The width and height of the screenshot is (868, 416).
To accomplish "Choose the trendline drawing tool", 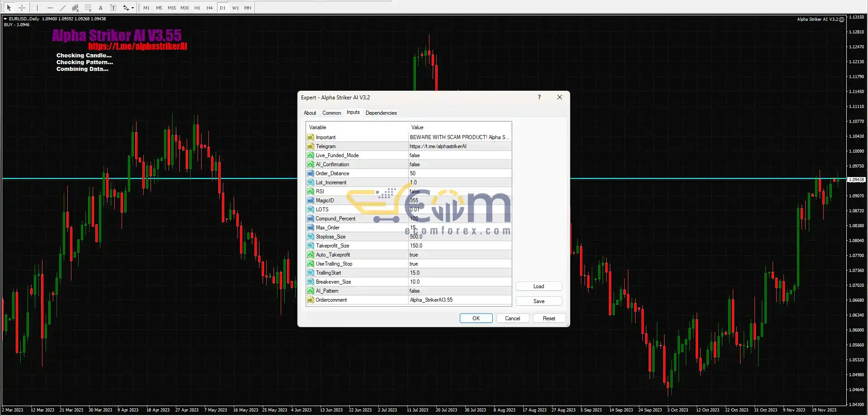I will tap(63, 8).
